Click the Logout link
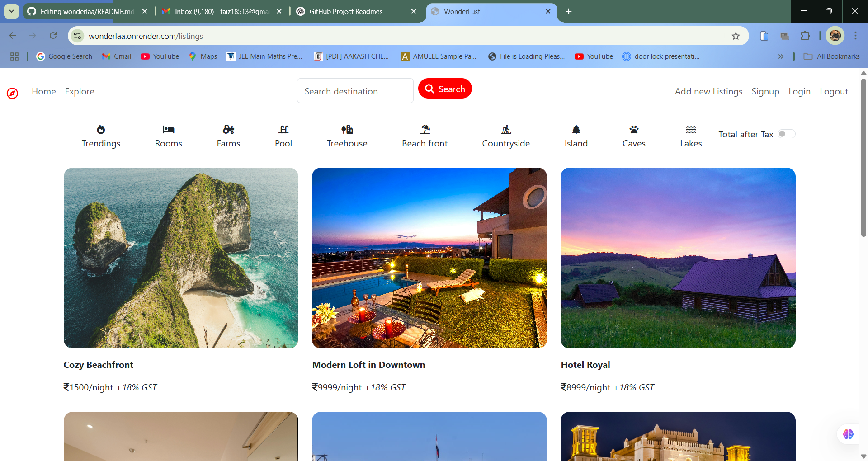Screen dimensions: 868x461 click(834, 91)
